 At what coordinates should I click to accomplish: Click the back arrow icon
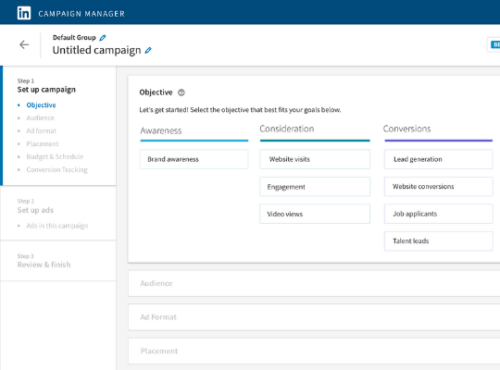coord(24,44)
